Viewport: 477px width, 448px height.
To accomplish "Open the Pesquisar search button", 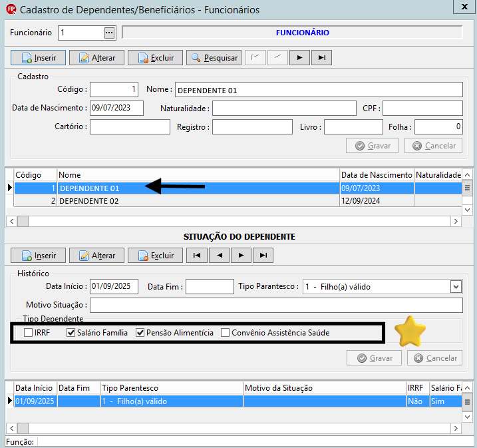I will tap(214, 57).
